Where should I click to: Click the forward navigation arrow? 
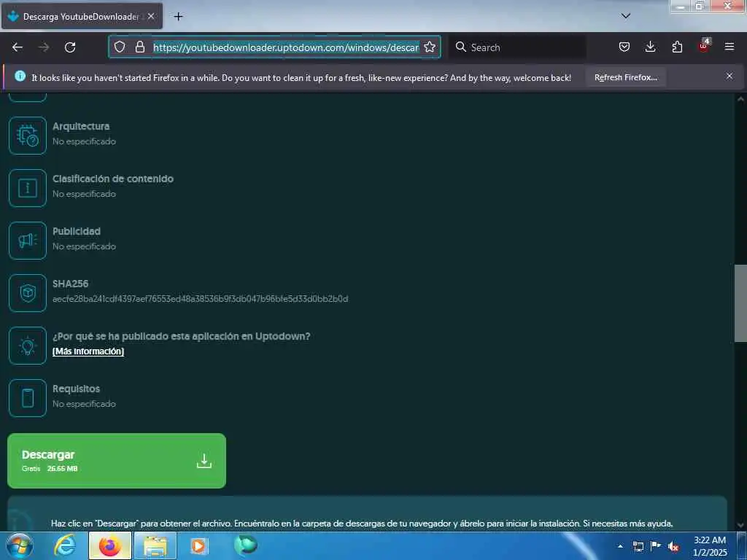tap(44, 47)
